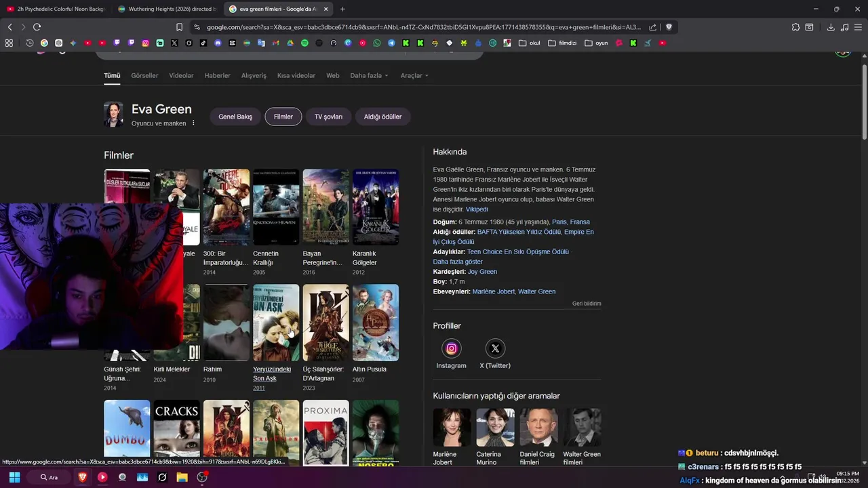Open the Daniel Craig filmleri related search

click(538, 437)
